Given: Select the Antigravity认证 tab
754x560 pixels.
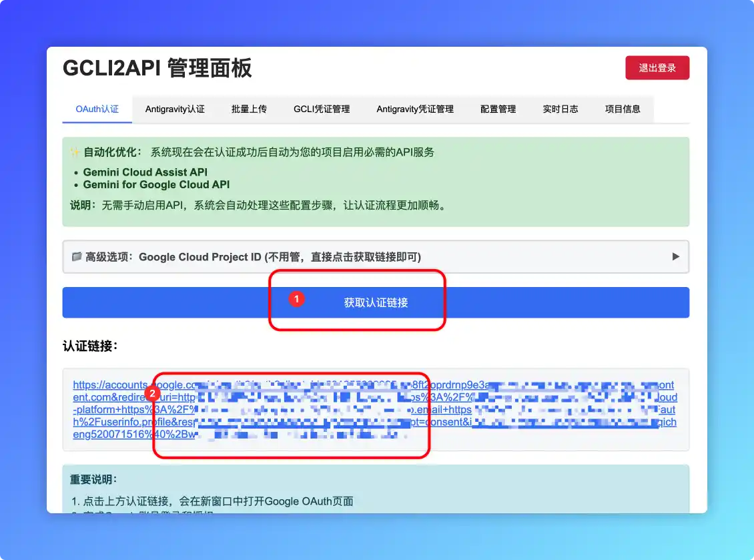Looking at the screenshot, I should 175,109.
